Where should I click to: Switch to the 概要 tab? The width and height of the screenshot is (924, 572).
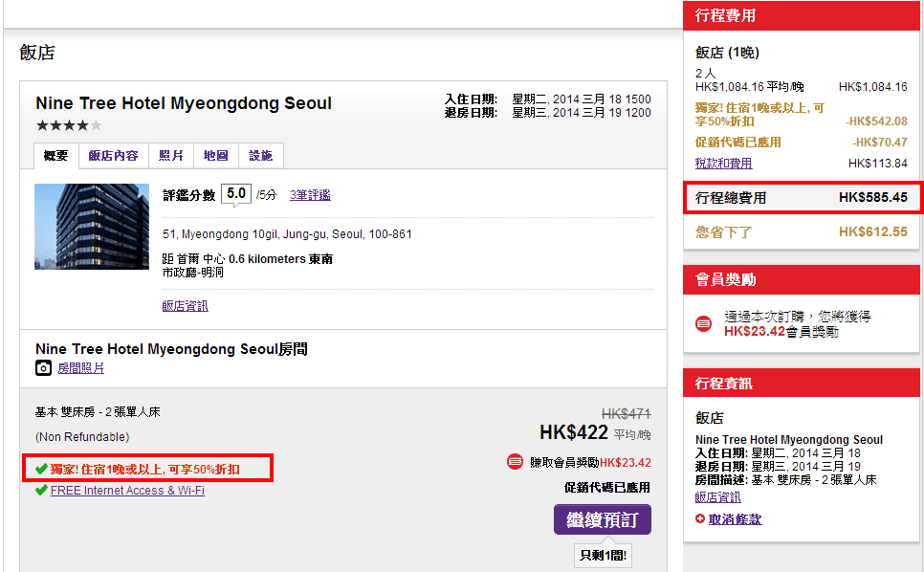pyautogui.click(x=56, y=156)
